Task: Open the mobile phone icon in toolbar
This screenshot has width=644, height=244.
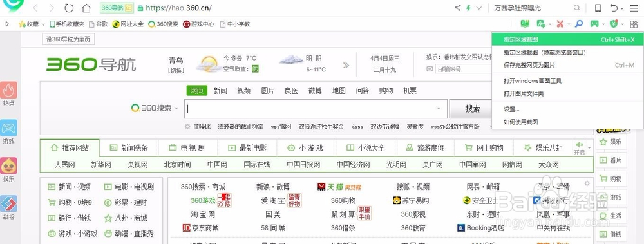Action: 598,8
